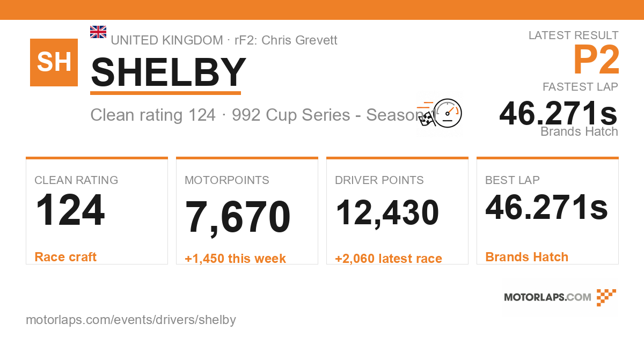Click the United Kingdom flag icon
The image size is (644, 338).
98,32
